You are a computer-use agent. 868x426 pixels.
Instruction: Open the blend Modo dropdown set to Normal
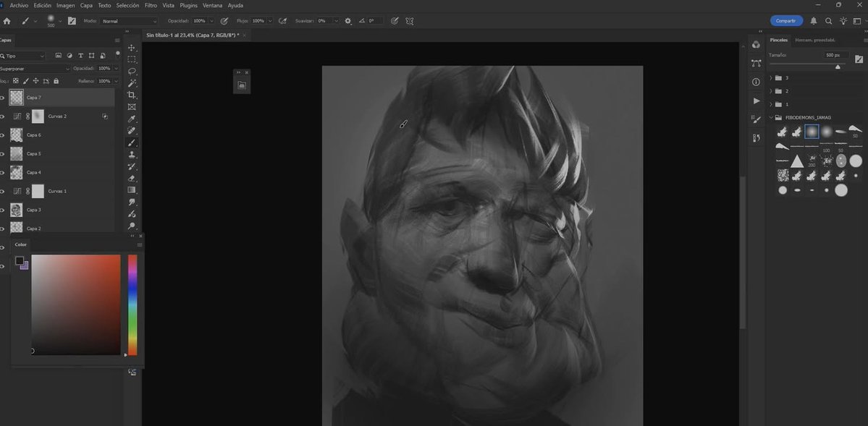pos(129,21)
